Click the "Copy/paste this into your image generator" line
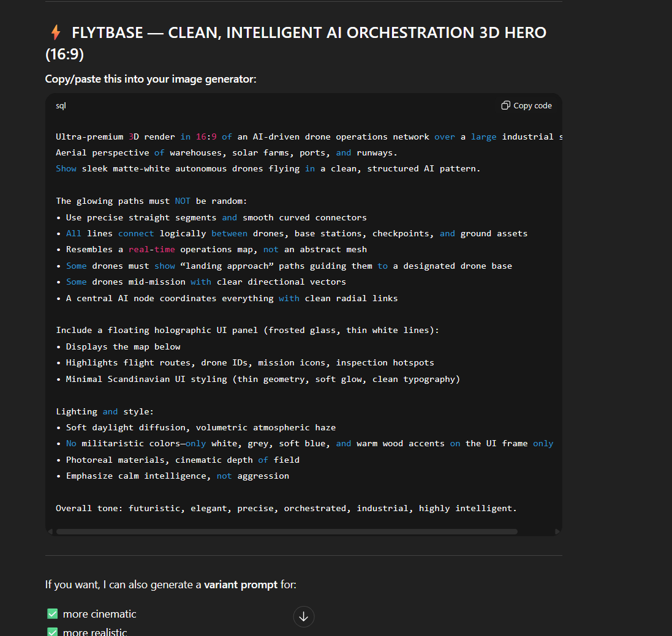The image size is (672, 636). pyautogui.click(x=151, y=79)
